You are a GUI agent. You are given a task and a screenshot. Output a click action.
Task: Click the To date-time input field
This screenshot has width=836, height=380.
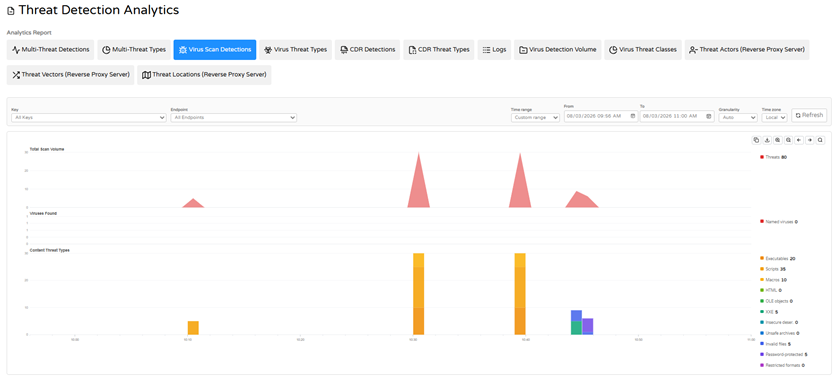coord(677,116)
